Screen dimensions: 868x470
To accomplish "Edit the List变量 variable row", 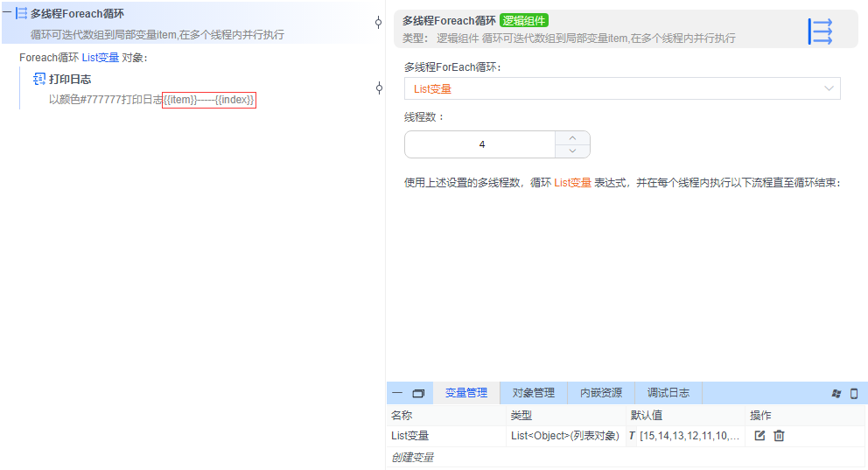I will tap(759, 436).
